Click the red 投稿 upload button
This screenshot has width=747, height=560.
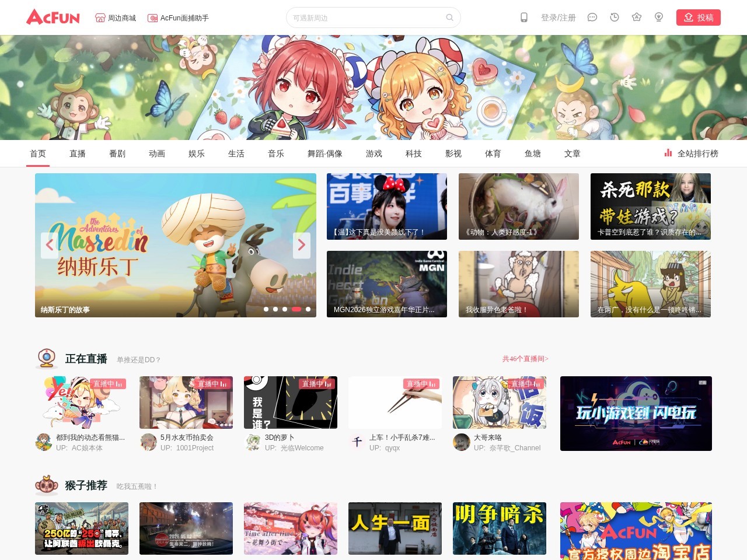699,17
